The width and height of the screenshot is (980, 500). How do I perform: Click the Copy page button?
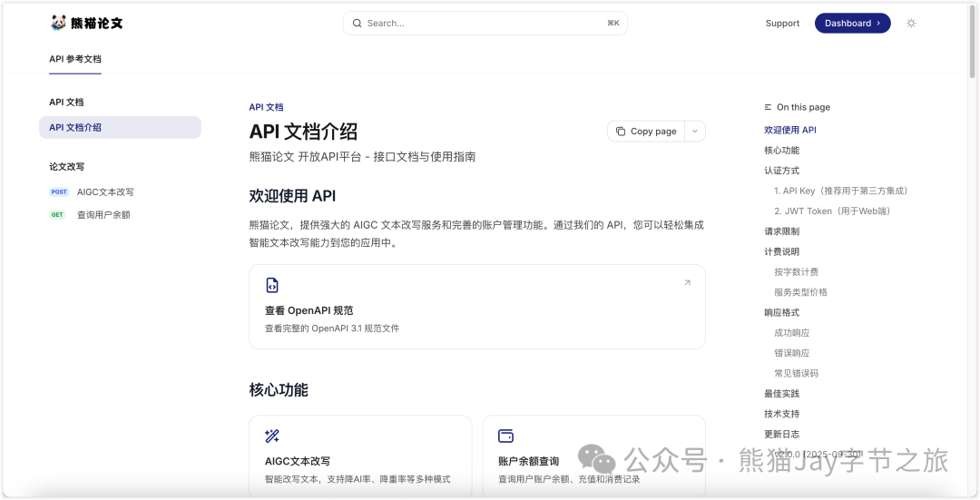pos(646,132)
